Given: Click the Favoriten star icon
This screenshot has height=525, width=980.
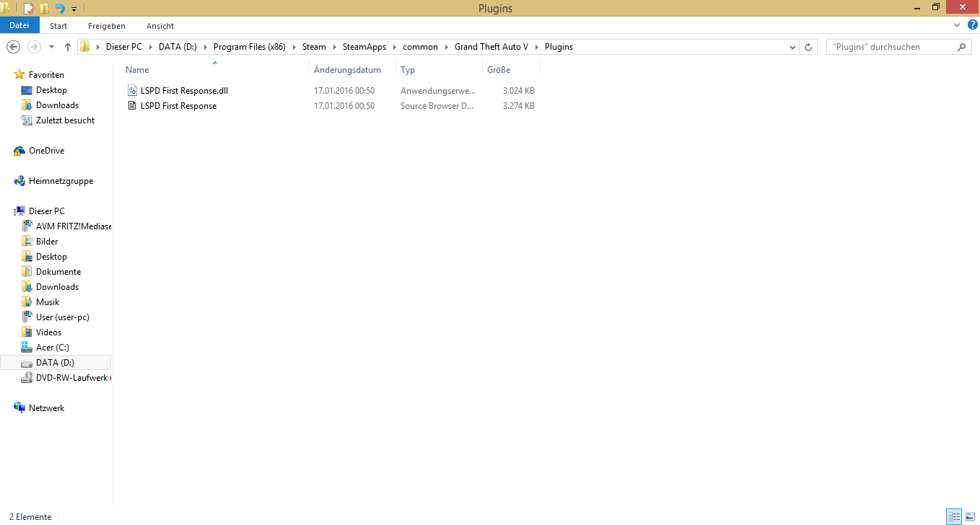Looking at the screenshot, I should click(x=19, y=75).
